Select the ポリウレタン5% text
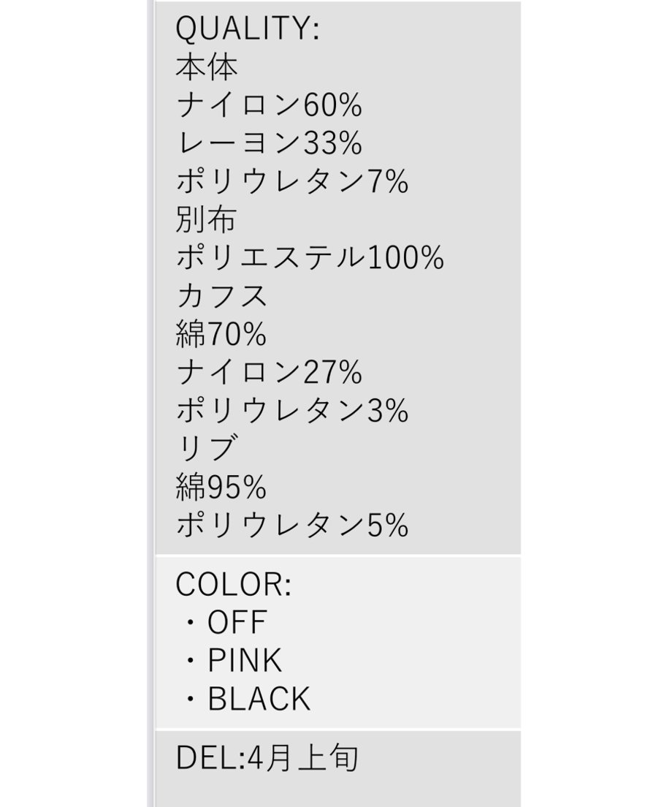Viewport: 672px width, 807px height. coord(292,525)
